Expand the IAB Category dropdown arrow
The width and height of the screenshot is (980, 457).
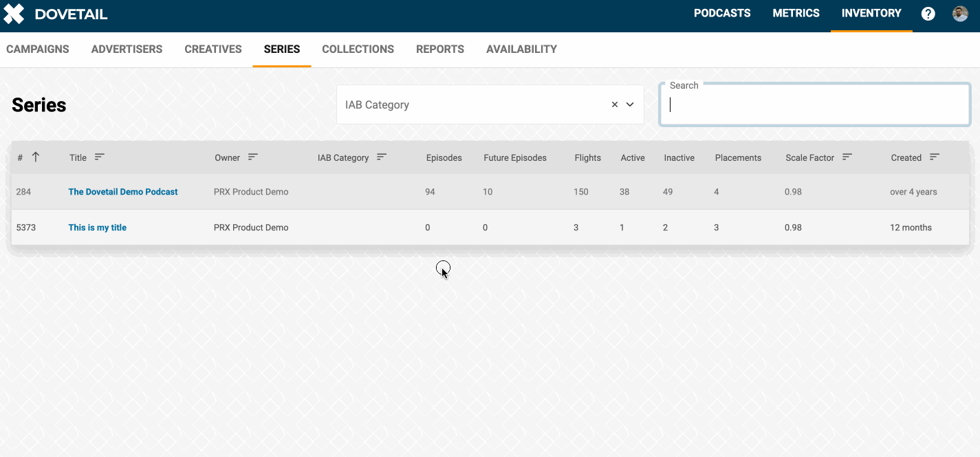pyautogui.click(x=630, y=104)
